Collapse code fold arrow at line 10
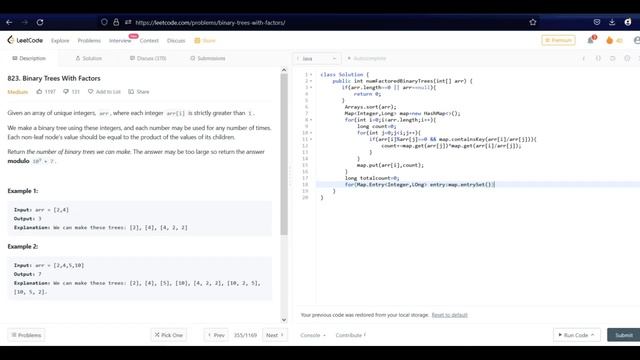The height and width of the screenshot is (360, 640). [x=311, y=133]
